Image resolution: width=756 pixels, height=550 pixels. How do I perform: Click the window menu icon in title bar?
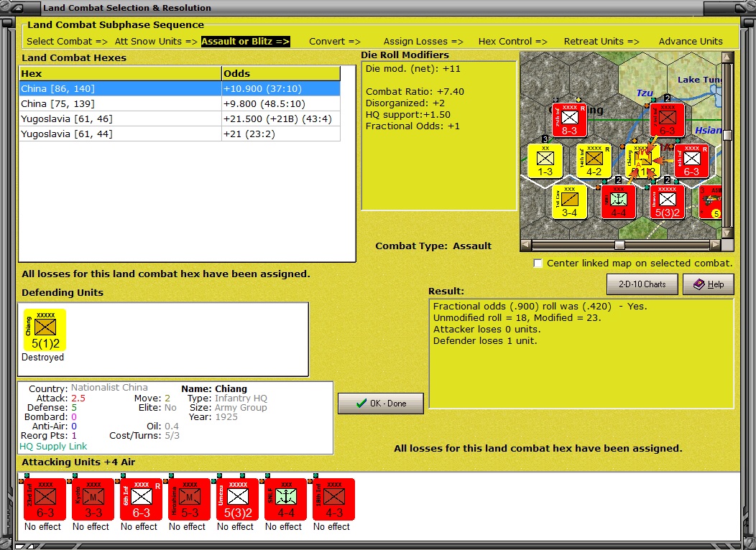pos(17,8)
